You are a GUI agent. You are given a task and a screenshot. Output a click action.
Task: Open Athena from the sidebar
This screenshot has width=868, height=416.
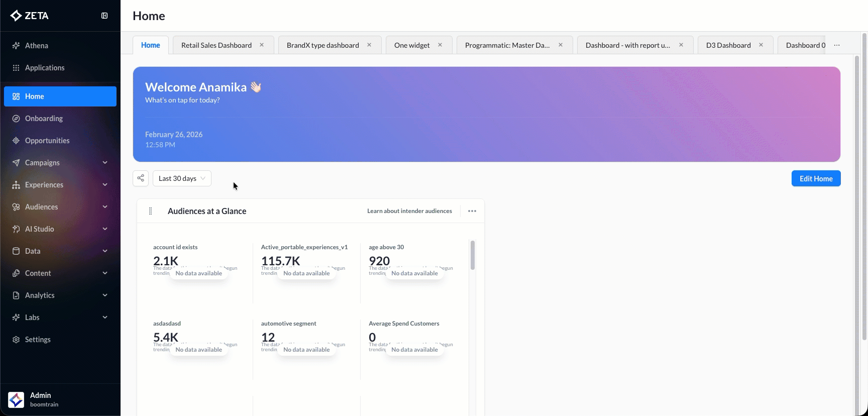click(37, 46)
